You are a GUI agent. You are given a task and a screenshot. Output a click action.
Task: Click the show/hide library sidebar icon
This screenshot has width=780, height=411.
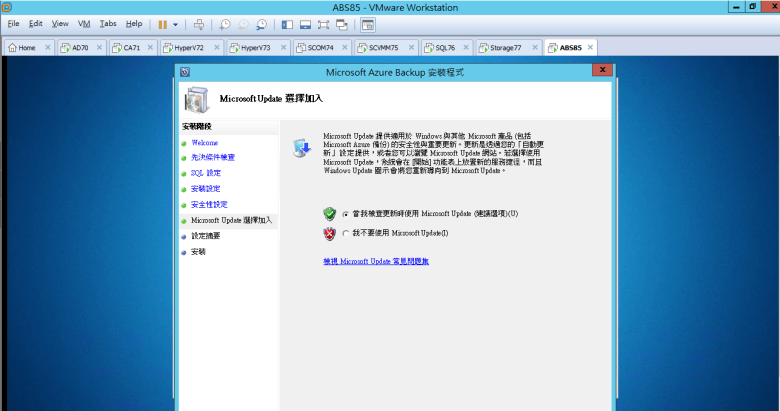[287, 23]
